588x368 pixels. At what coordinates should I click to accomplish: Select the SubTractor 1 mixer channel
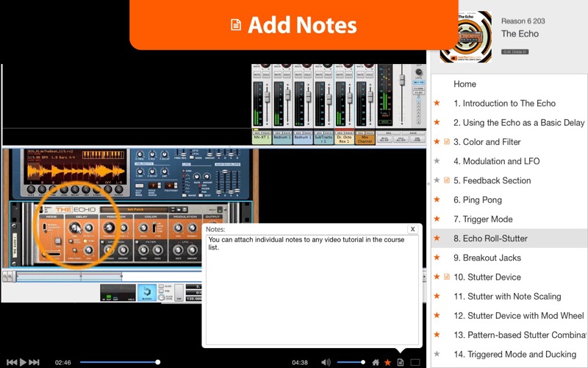(323, 138)
